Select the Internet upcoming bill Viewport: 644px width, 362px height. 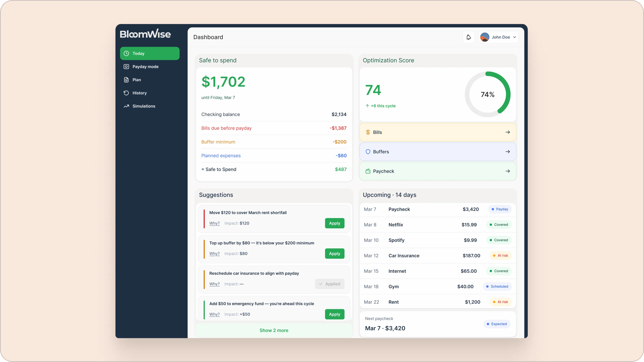(437, 271)
